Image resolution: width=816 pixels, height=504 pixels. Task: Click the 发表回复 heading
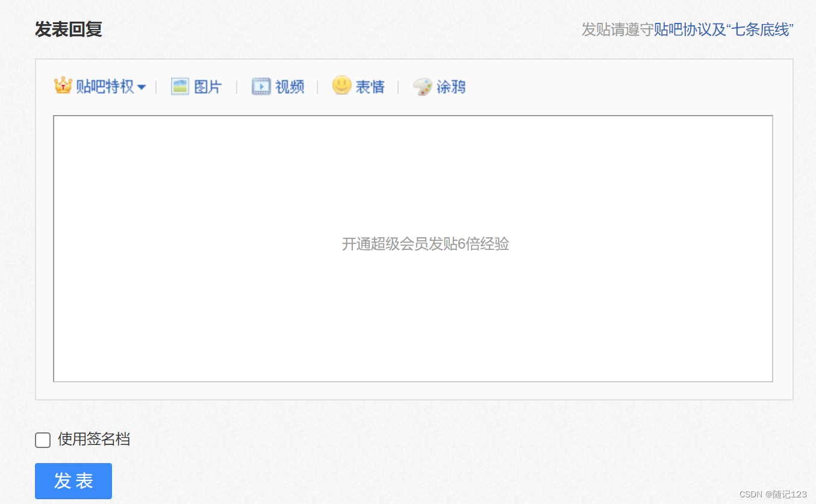pyautogui.click(x=69, y=29)
